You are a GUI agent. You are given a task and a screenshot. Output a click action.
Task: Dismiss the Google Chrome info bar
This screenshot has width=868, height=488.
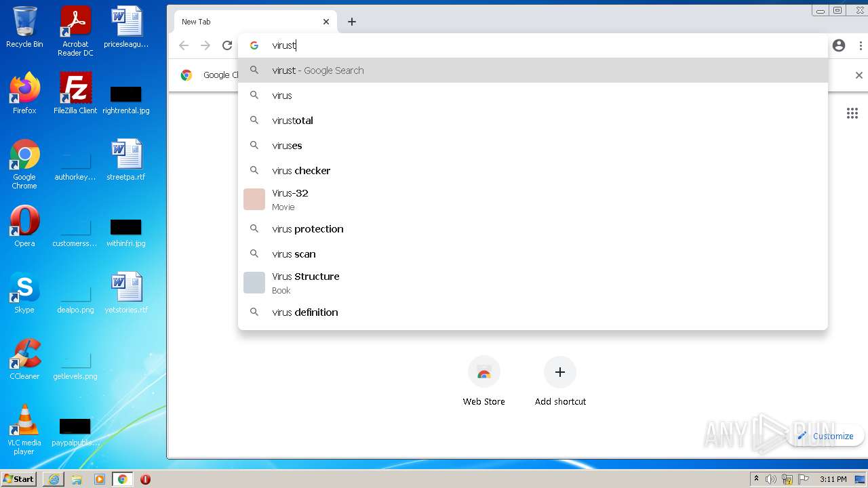(x=859, y=75)
